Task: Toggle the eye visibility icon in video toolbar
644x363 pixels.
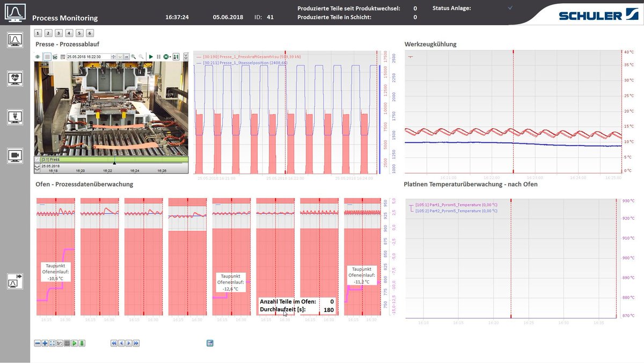Action: coord(38,56)
